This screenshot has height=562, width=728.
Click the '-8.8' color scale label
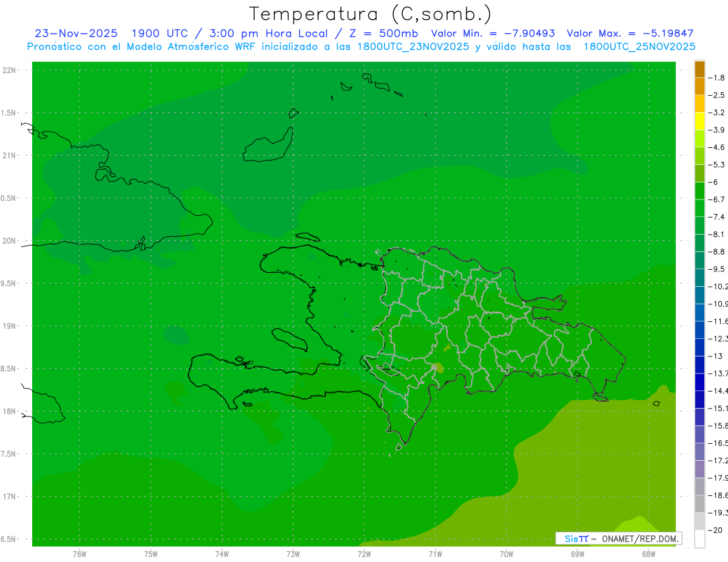pos(716,252)
